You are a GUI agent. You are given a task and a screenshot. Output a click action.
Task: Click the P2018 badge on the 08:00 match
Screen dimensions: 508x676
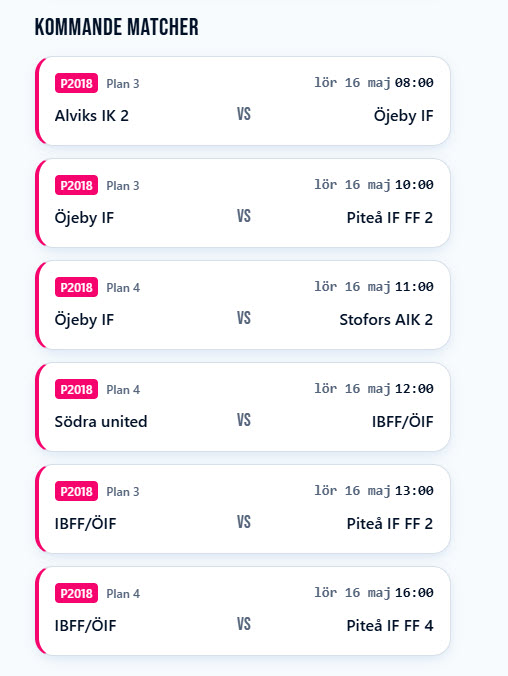click(x=76, y=83)
